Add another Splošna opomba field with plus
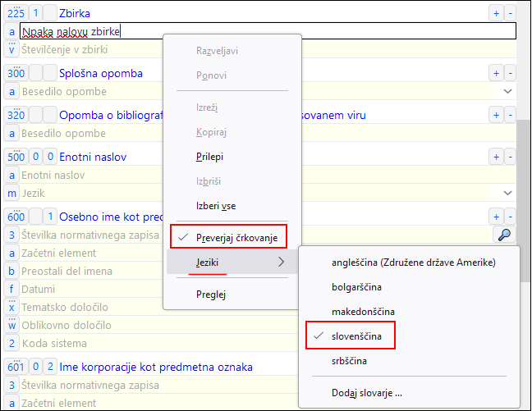 tap(495, 73)
